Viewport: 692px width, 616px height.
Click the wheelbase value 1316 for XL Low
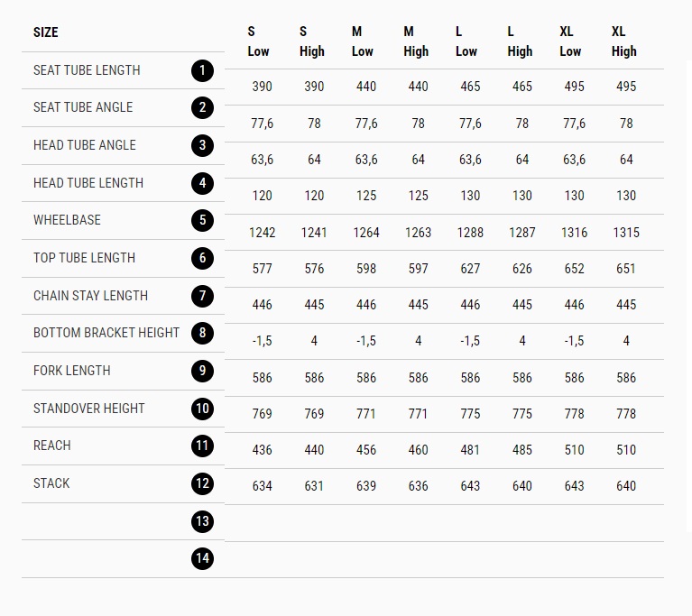(574, 233)
